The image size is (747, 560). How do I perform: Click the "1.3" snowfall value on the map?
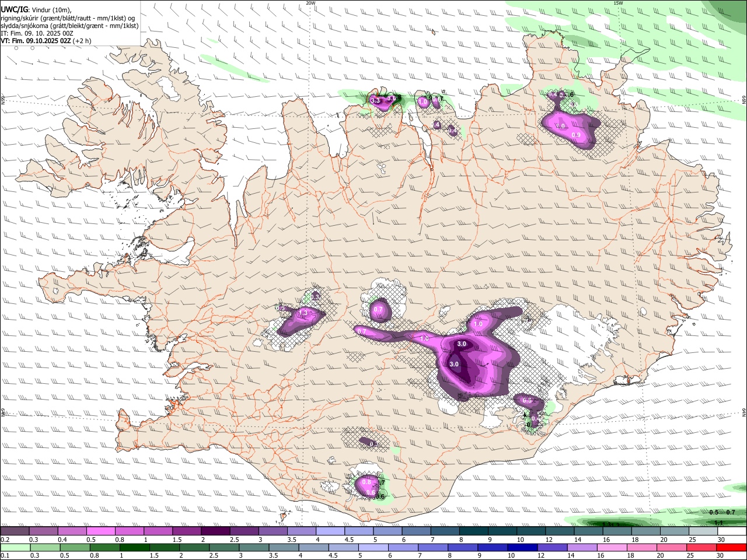tap(303, 313)
